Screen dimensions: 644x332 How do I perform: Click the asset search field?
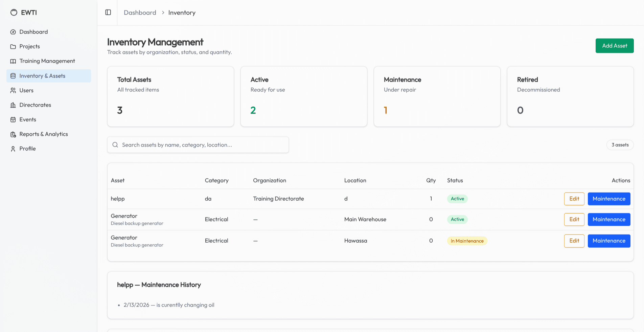pyautogui.click(x=198, y=145)
